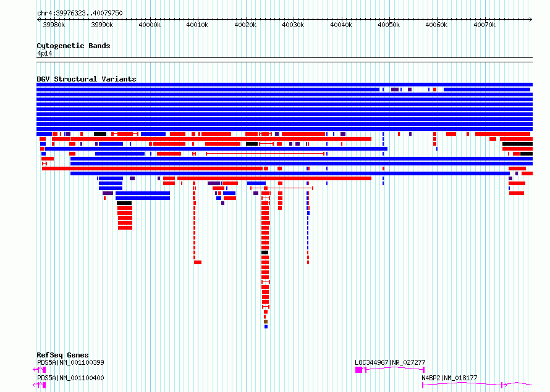Select the topmost full-width blue DGV variant bar
Image resolution: width=550 pixels, height=392 pixels.
click(284, 85)
